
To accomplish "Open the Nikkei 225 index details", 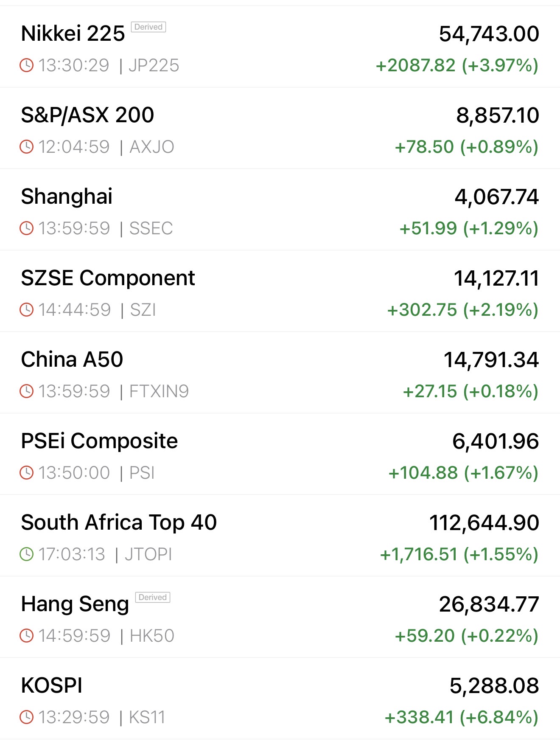I will click(x=73, y=34).
